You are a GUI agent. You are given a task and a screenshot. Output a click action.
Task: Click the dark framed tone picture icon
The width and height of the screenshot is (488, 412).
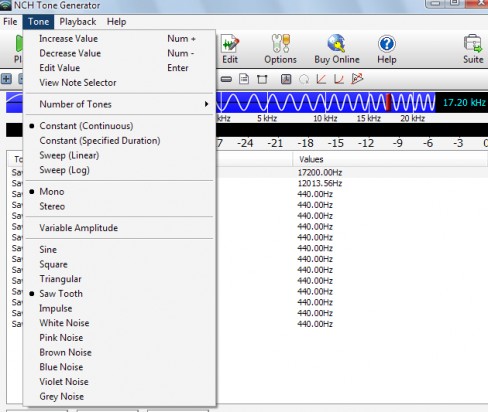286,79
